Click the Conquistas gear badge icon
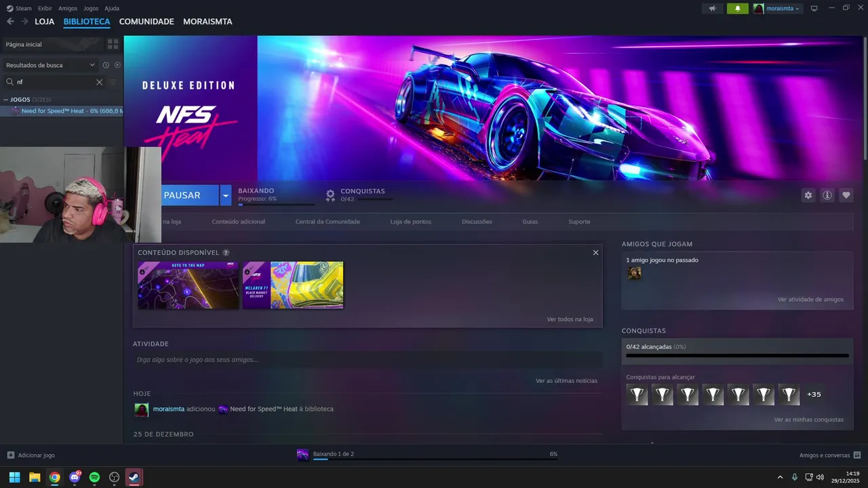Screen dimensions: 868x488 pos(330,195)
